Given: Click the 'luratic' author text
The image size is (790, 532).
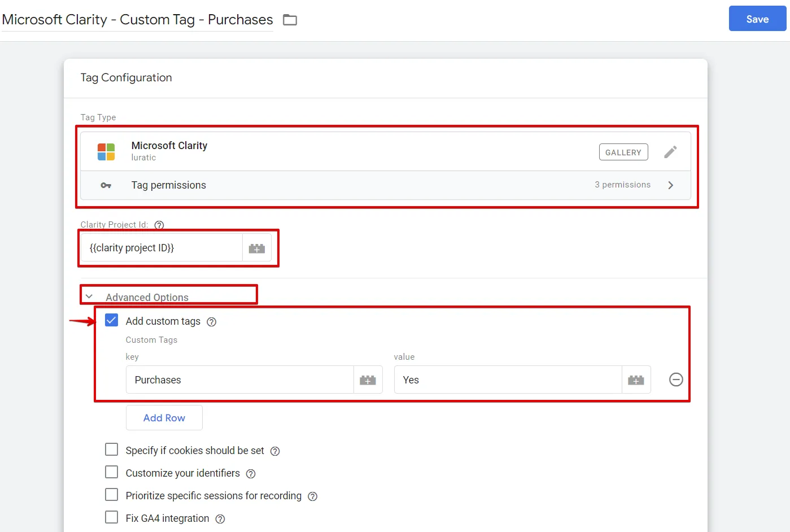Looking at the screenshot, I should [143, 158].
